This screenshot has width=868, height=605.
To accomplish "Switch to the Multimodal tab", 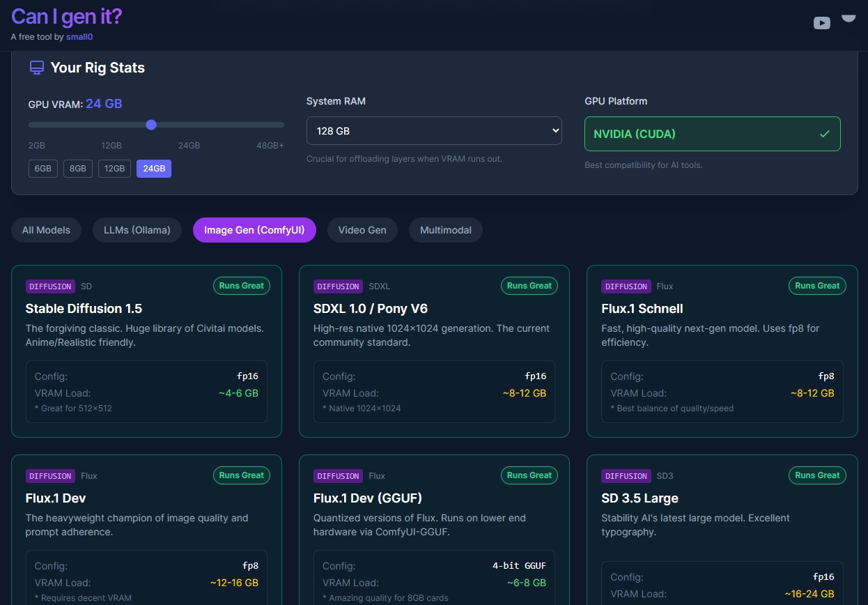I will coord(446,230).
